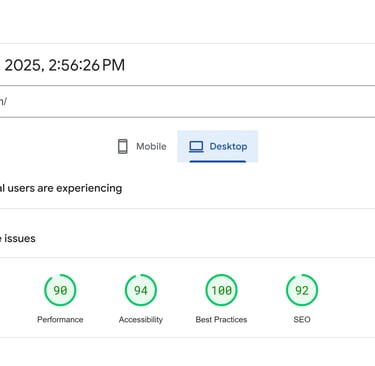The image size is (375, 366).
Task: Jump to the Performance label link
Action: click(60, 320)
